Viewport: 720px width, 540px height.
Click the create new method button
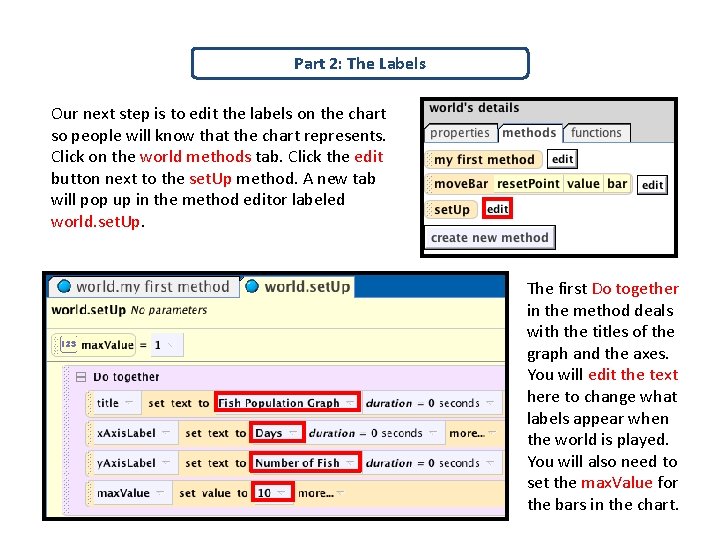[489, 238]
